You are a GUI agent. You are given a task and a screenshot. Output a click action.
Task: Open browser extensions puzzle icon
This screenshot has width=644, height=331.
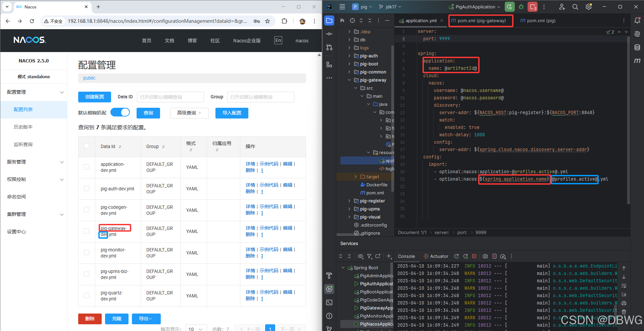point(284,21)
